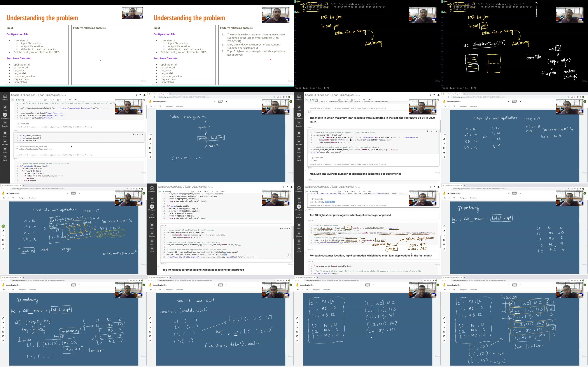The height and width of the screenshot is (367, 588).
Task: Click Background button on 'shuffle and sort' Jamboard
Action: click(x=170, y=290)
